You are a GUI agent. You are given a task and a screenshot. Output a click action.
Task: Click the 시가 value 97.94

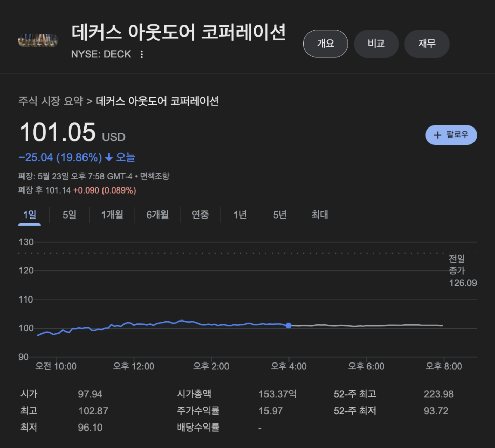point(90,394)
